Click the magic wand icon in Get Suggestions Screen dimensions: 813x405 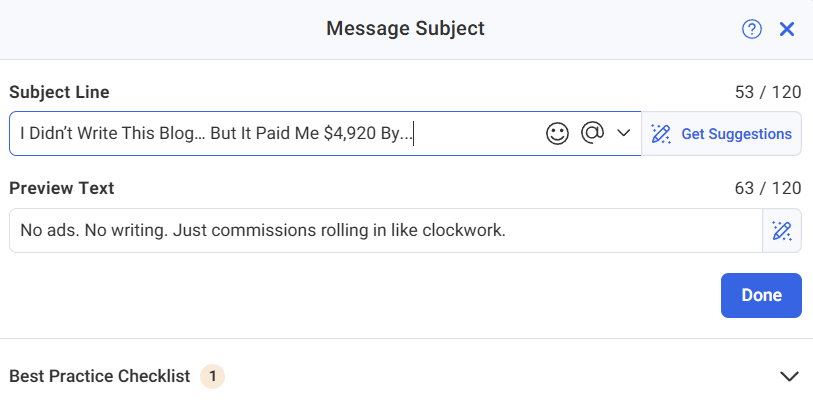[661, 134]
